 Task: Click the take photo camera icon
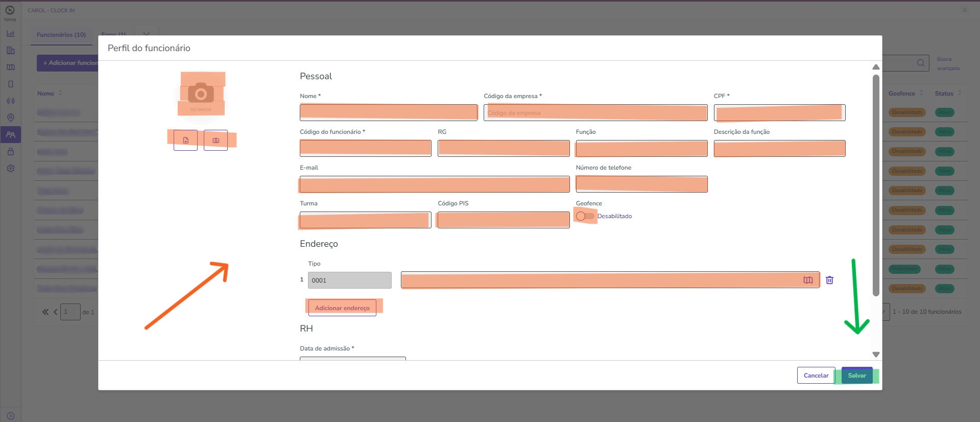216,140
